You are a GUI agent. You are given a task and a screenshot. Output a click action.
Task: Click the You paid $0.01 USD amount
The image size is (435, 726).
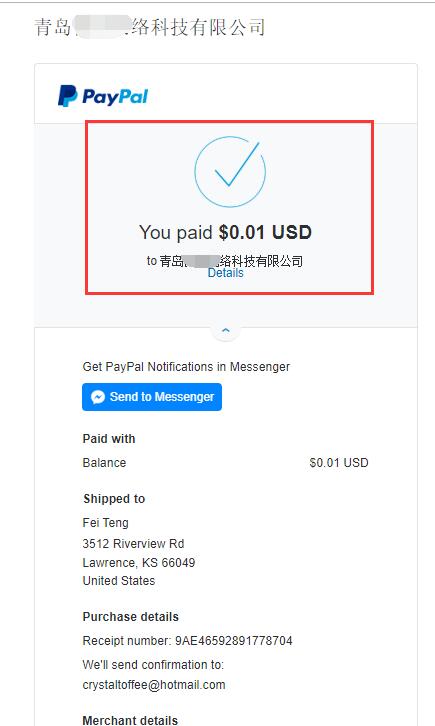point(225,232)
